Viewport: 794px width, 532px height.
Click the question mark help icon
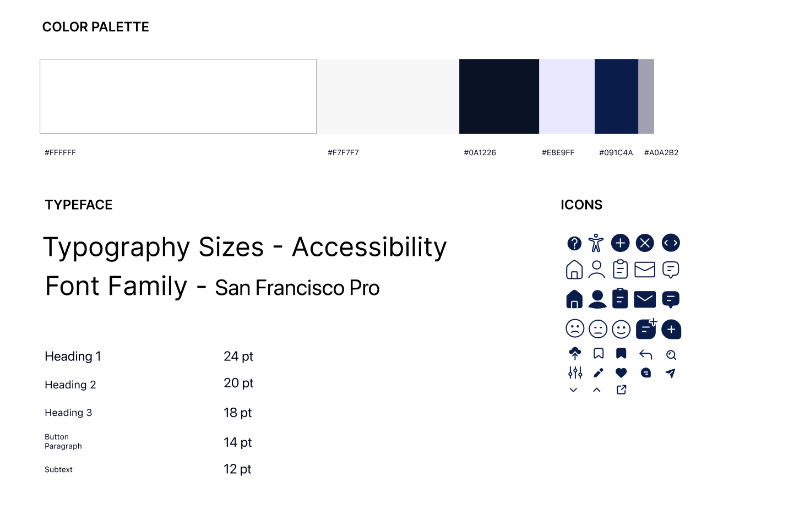(x=574, y=243)
